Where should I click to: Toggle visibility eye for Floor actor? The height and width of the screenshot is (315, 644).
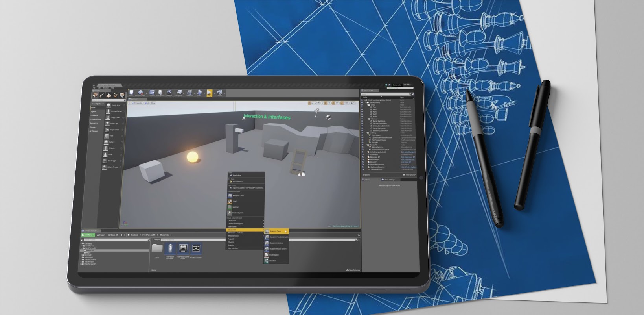coord(362,107)
